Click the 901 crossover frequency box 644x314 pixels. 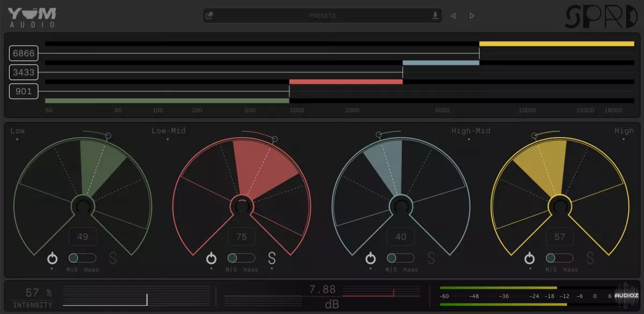pos(24,91)
